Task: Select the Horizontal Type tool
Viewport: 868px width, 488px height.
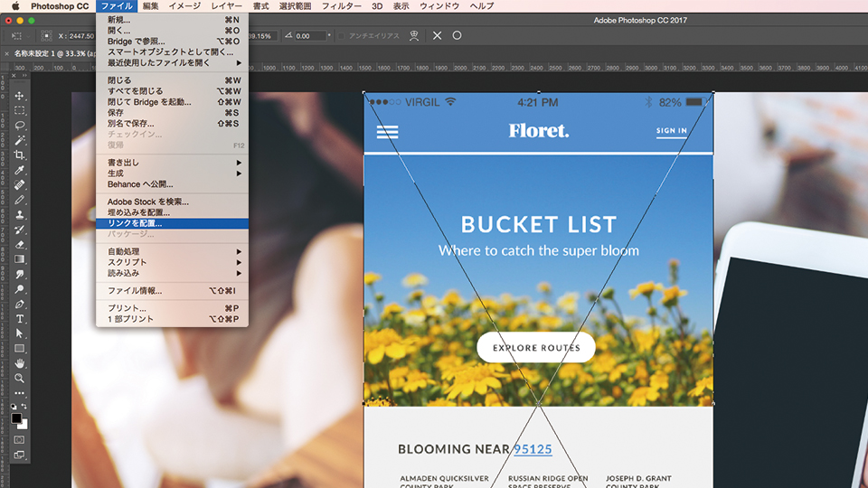Action: click(x=19, y=319)
